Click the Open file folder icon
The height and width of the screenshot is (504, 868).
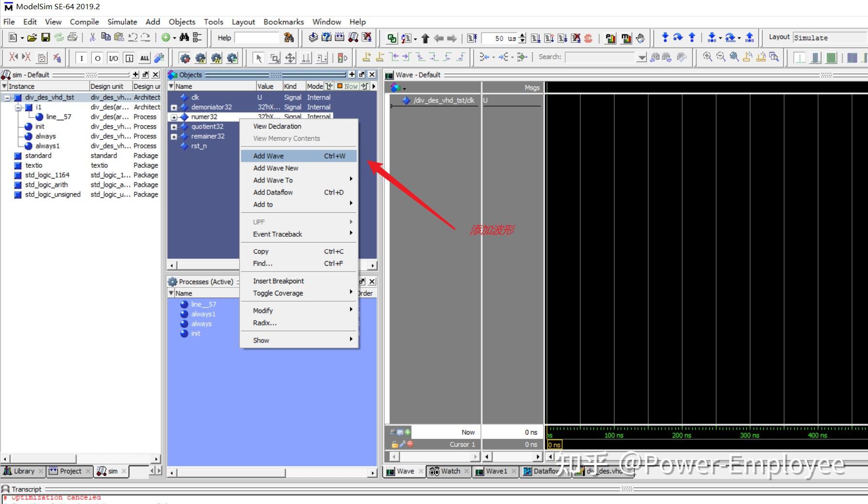coord(32,38)
